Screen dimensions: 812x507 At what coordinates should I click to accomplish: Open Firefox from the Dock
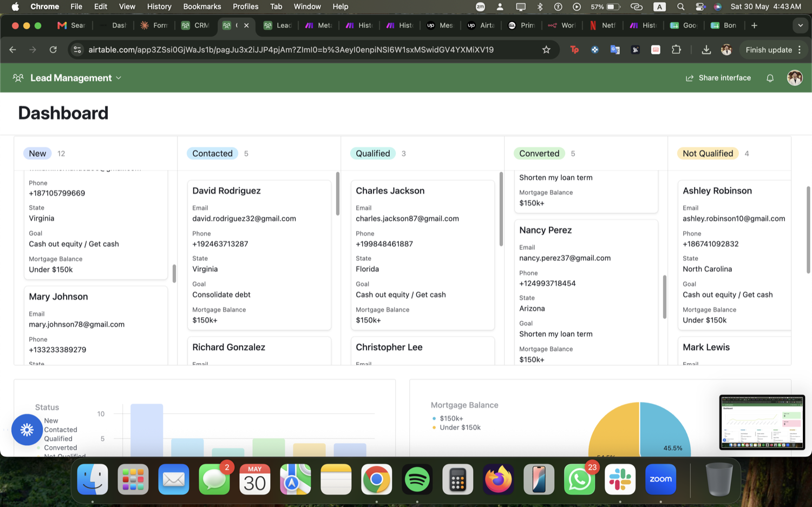click(498, 479)
